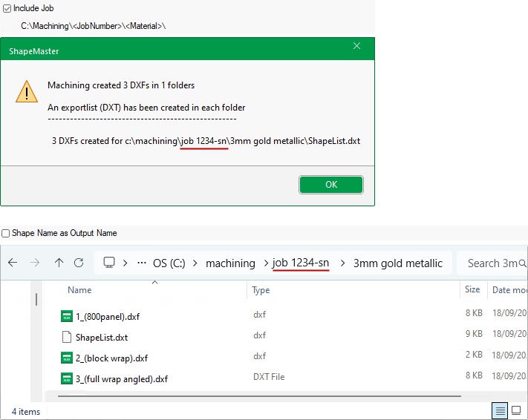Refresh the folder with the reload icon
This screenshot has height=420, width=528.
click(x=79, y=263)
